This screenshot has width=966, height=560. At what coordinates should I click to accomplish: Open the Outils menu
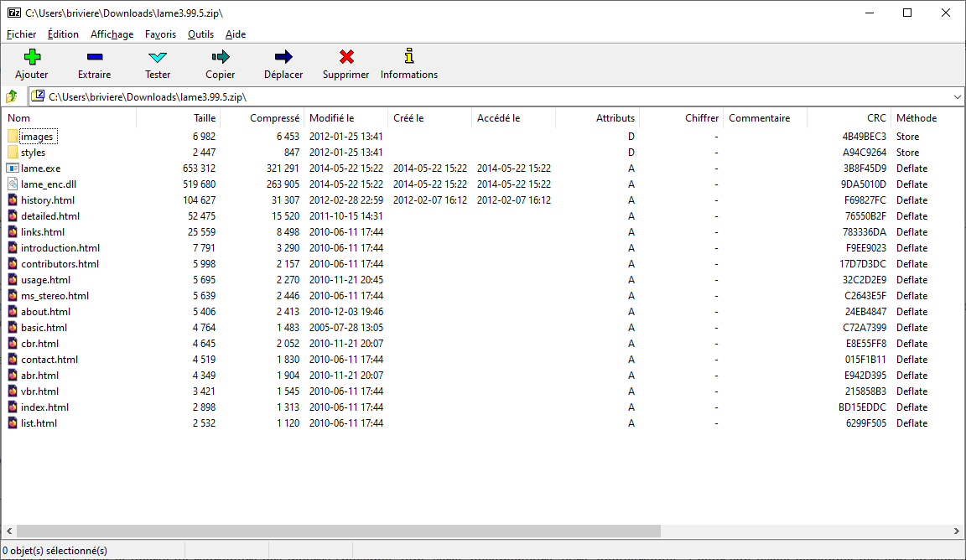(201, 34)
